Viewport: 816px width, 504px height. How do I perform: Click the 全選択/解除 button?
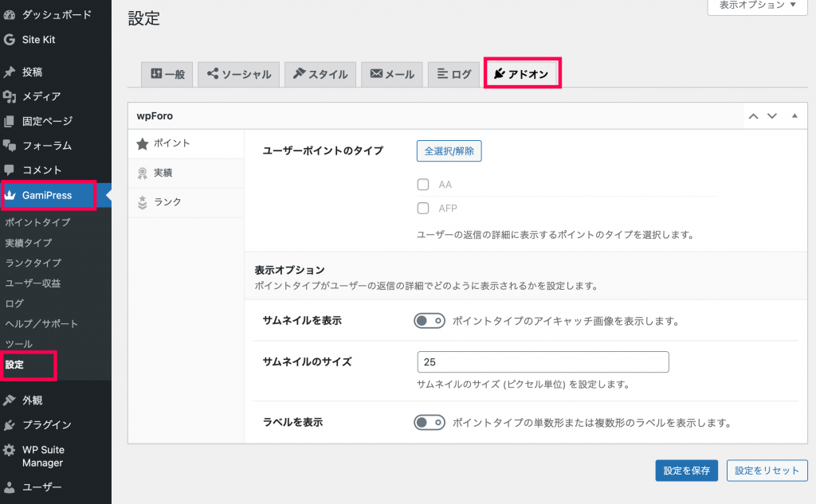(449, 150)
